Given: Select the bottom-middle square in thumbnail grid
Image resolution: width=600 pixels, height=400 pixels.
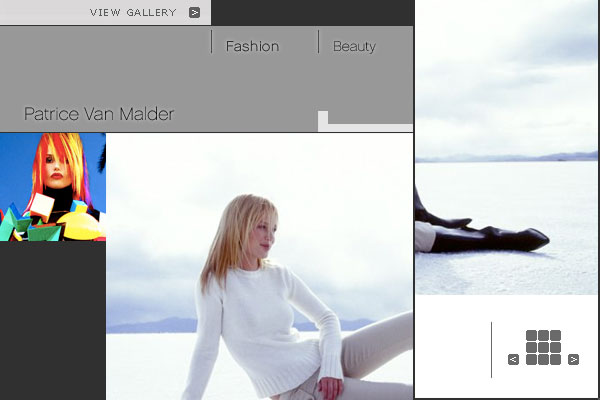Looking at the screenshot, I should tap(543, 360).
